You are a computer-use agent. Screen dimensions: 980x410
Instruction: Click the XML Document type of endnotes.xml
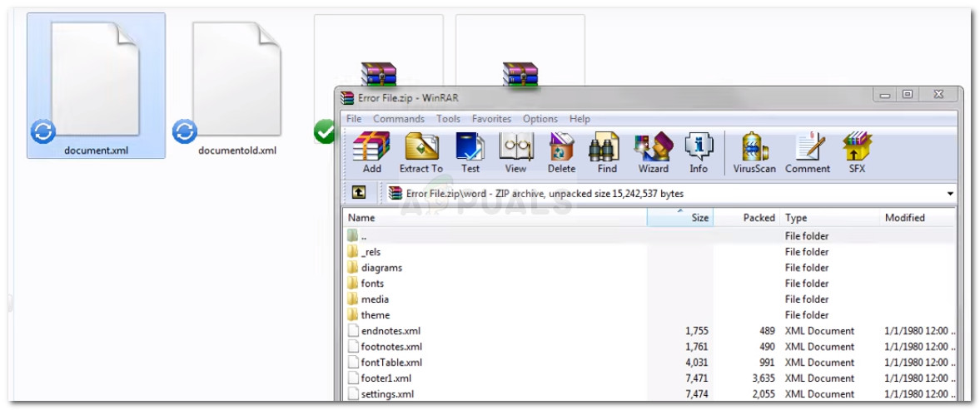tap(819, 331)
